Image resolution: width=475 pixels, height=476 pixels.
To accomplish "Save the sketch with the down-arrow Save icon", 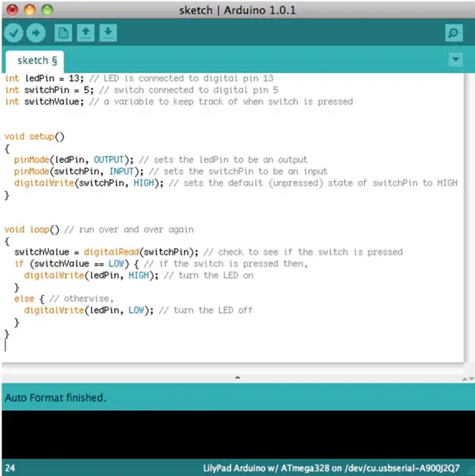I will (108, 33).
